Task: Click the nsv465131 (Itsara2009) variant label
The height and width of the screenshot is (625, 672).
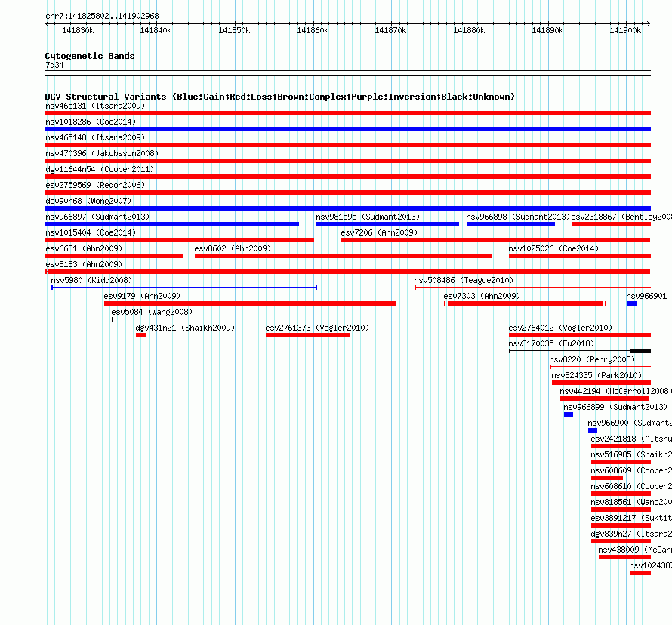Action: click(95, 106)
